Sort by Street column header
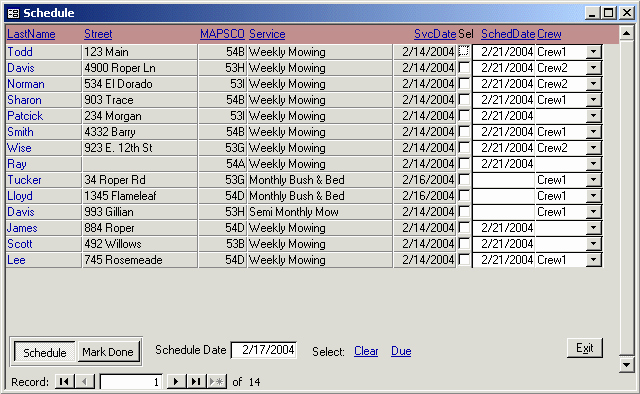Image resolution: width=640 pixels, height=394 pixels. click(x=98, y=34)
